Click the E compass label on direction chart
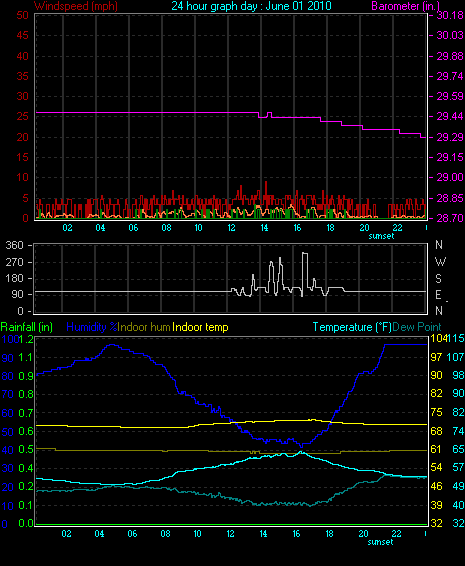The height and width of the screenshot is (566, 465). [x=438, y=295]
